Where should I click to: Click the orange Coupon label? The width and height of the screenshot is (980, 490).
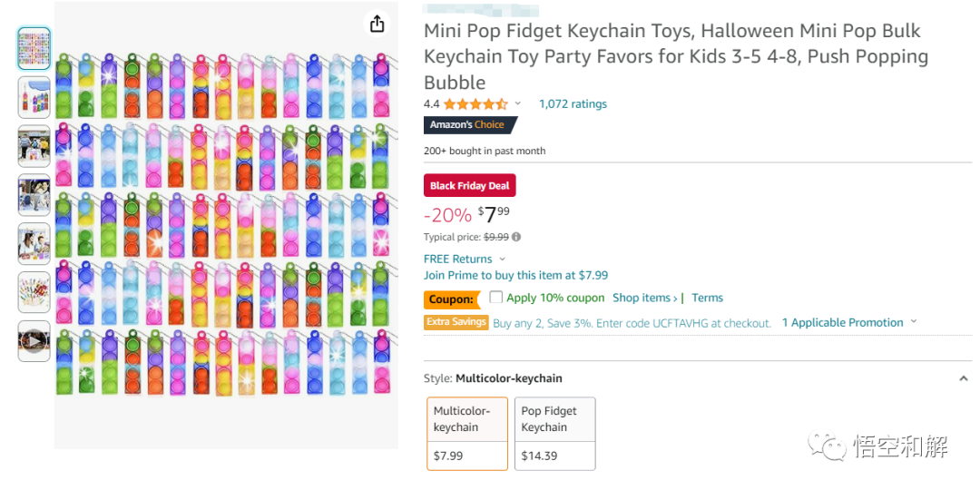451,299
